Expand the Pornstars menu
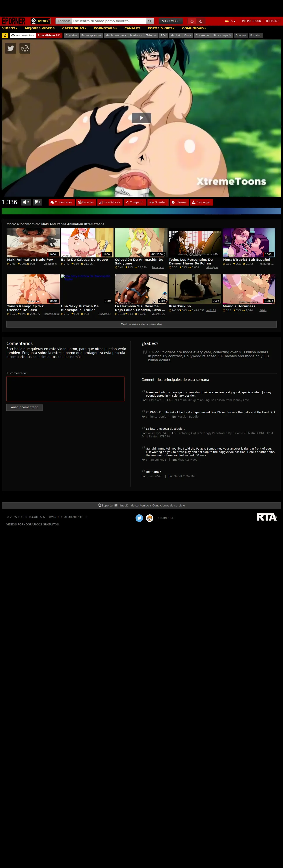 point(105,28)
